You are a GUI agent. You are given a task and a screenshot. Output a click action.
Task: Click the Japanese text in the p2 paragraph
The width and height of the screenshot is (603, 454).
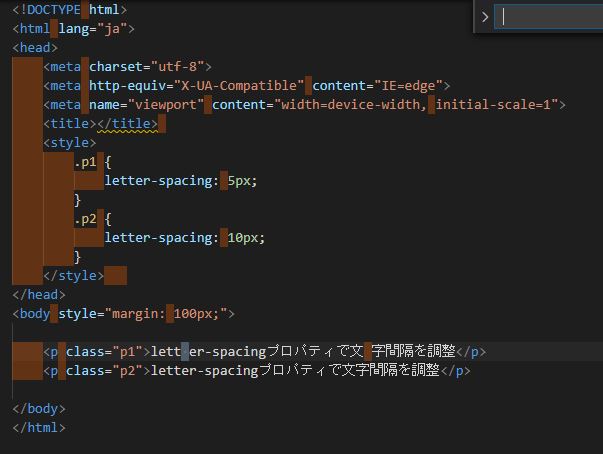pyautogui.click(x=349, y=371)
